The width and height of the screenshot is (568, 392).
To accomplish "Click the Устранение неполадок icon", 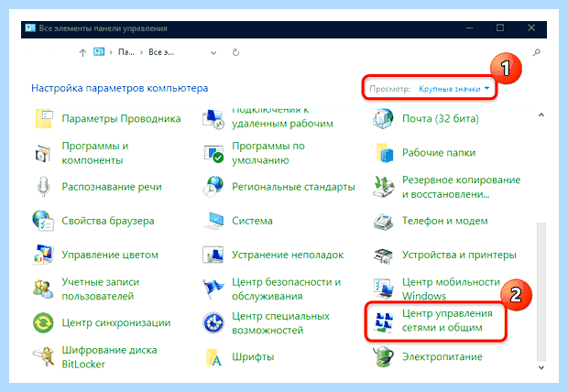I will (213, 255).
